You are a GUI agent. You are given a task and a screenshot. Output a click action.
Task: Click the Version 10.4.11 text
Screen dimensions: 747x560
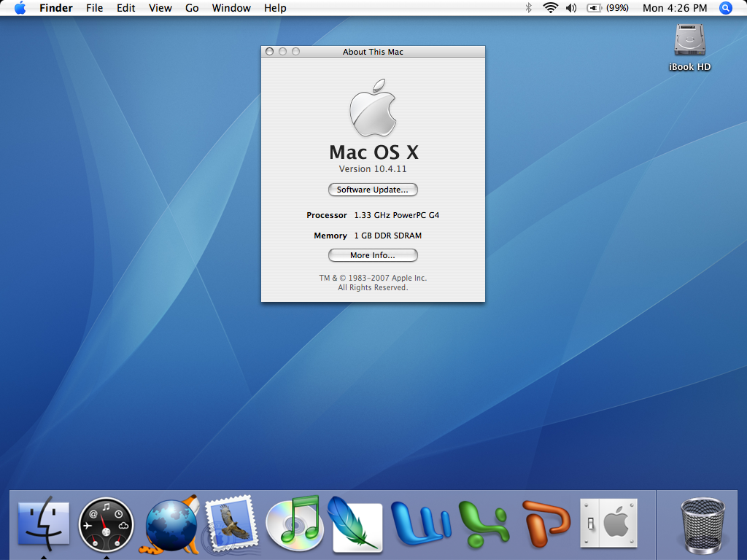click(373, 169)
